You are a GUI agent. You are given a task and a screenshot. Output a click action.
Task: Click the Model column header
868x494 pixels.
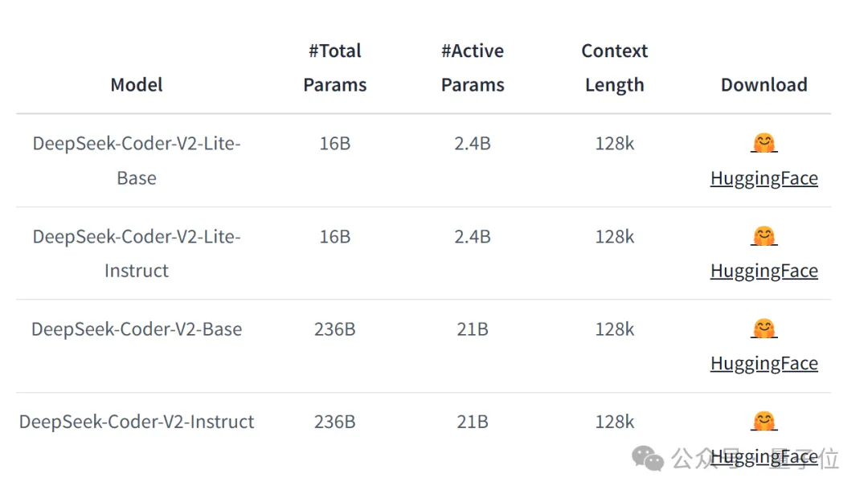click(137, 84)
